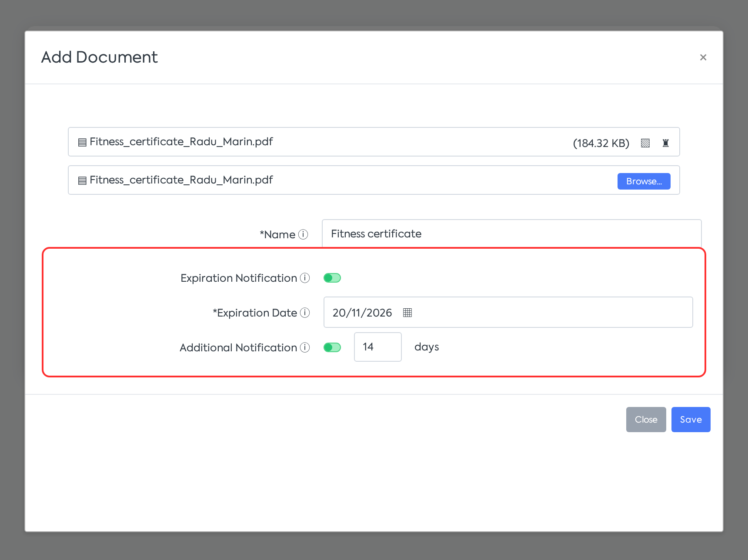Image resolution: width=748 pixels, height=560 pixels.
Task: Click Browse... to choose a file
Action: point(644,181)
